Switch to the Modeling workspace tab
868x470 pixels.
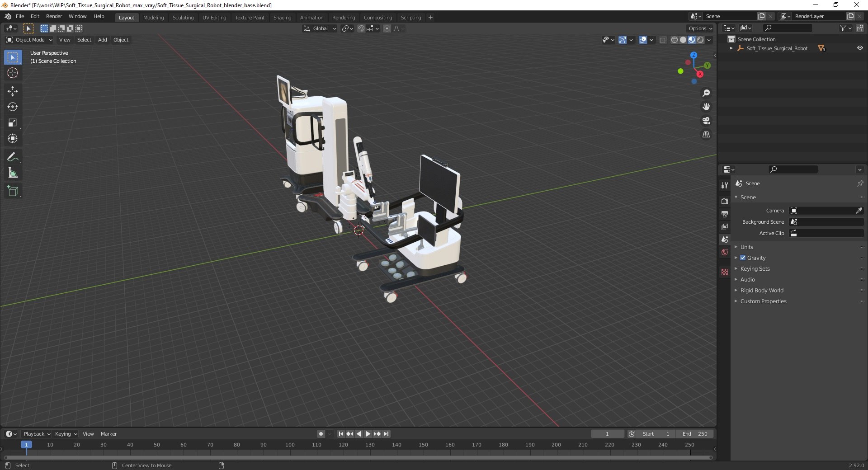[153, 18]
